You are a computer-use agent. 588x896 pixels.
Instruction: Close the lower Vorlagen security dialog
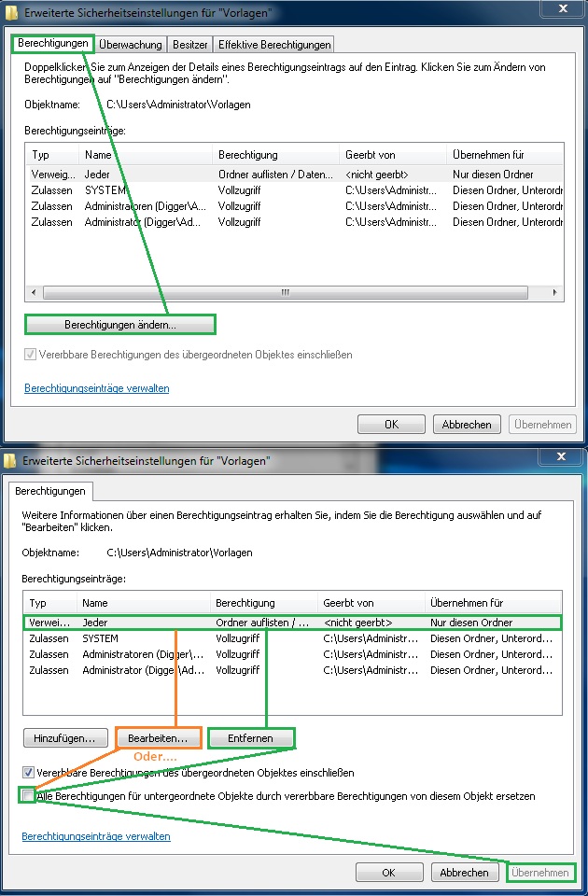pyautogui.click(x=561, y=456)
